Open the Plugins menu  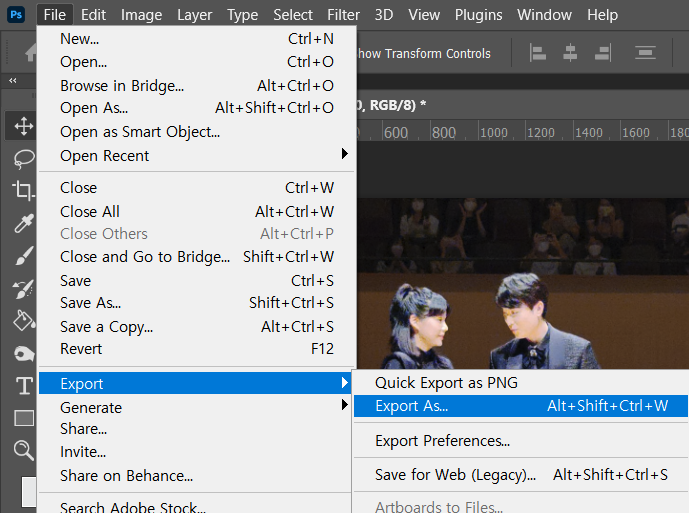pyautogui.click(x=479, y=15)
